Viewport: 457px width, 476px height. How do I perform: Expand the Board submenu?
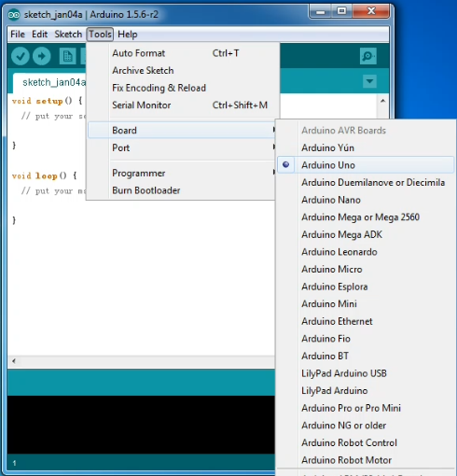182,130
